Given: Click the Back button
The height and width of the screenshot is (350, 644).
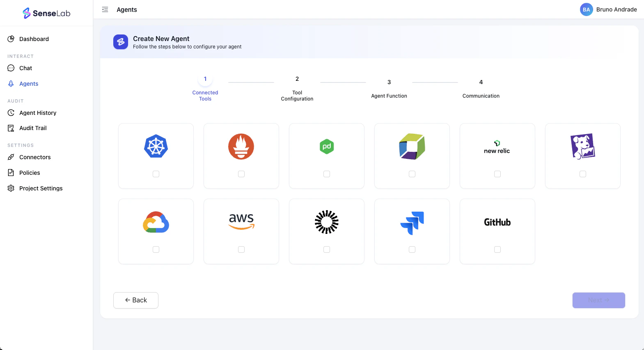Looking at the screenshot, I should pyautogui.click(x=136, y=300).
